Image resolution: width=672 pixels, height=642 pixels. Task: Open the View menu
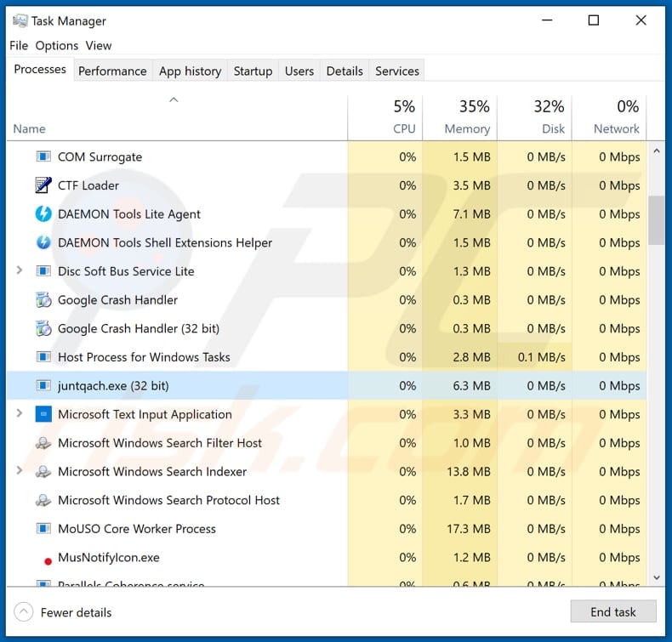(98, 45)
